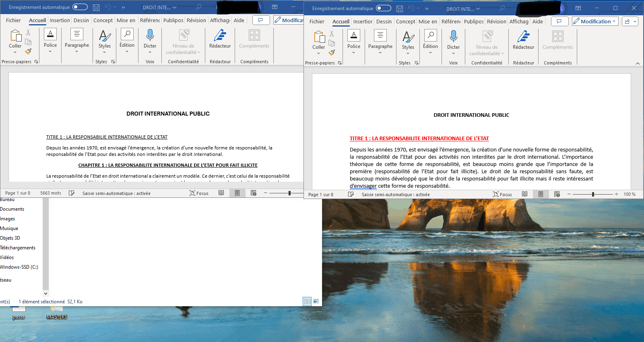This screenshot has width=644, height=342.
Task: Click format painter brush in right Word window
Action: (332, 52)
